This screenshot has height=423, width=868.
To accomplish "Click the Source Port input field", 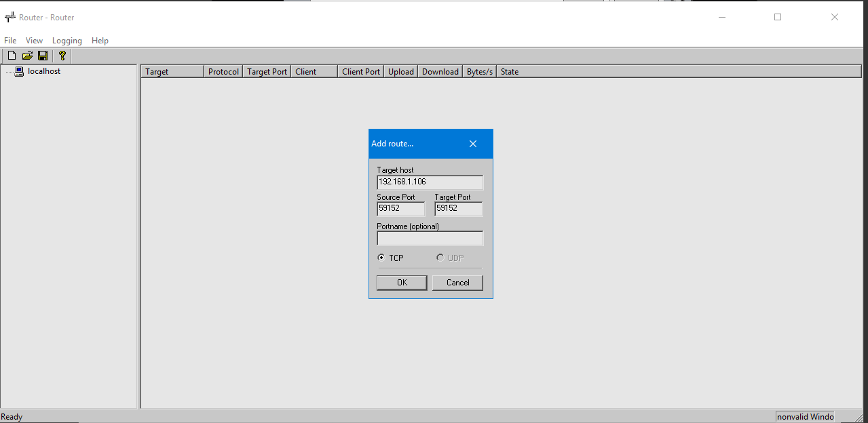I will coord(400,209).
